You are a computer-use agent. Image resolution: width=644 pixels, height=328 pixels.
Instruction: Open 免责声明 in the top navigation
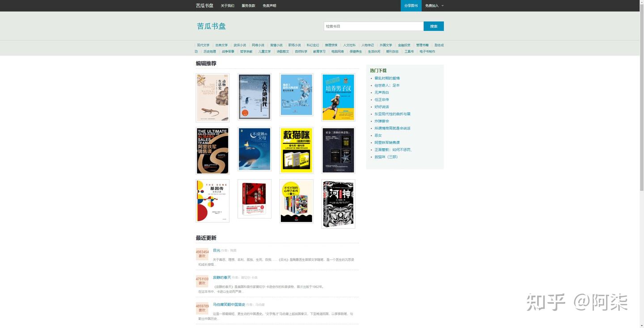coord(269,6)
